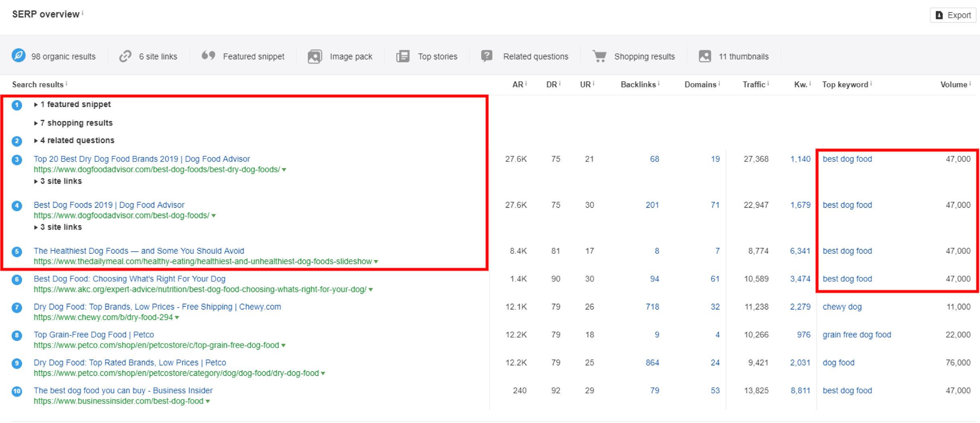Screen dimensions: 980x423
Task: Click the info icon beside SERP overview
Action: 83,13
